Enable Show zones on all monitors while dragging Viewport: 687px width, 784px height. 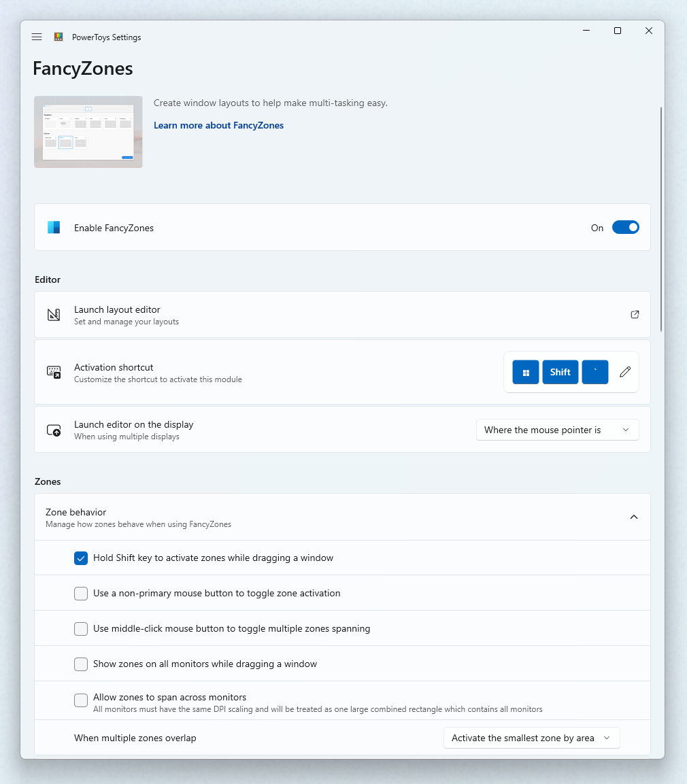click(81, 664)
